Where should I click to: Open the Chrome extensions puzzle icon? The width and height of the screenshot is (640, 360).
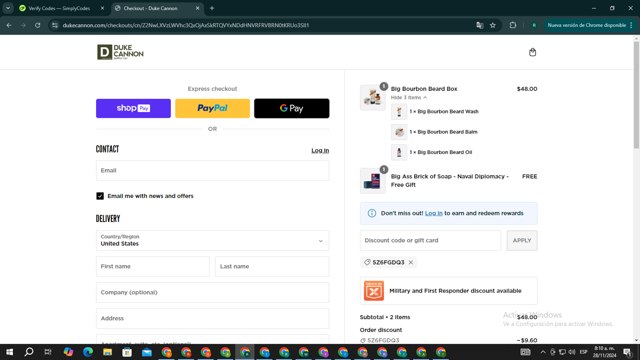pos(513,25)
